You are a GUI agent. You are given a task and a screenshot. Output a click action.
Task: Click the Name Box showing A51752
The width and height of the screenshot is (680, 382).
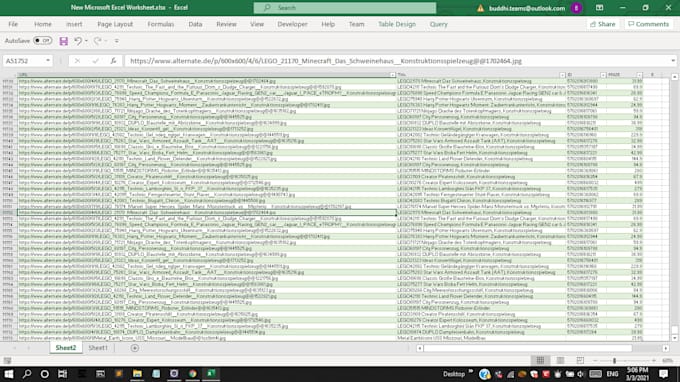pos(24,61)
